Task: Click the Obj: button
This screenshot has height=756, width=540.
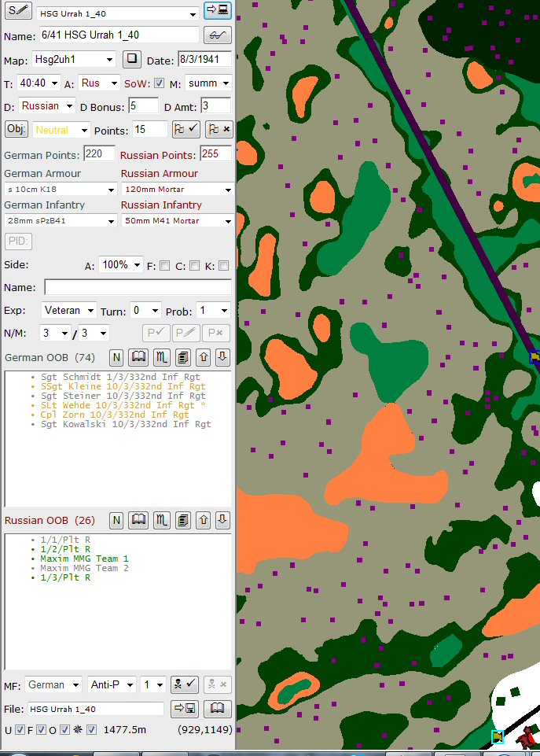Action: point(17,129)
